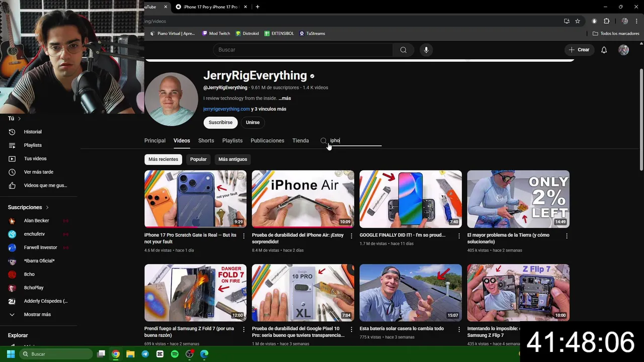
Task: Open the YouTube account avatar menu
Action: coord(623,50)
